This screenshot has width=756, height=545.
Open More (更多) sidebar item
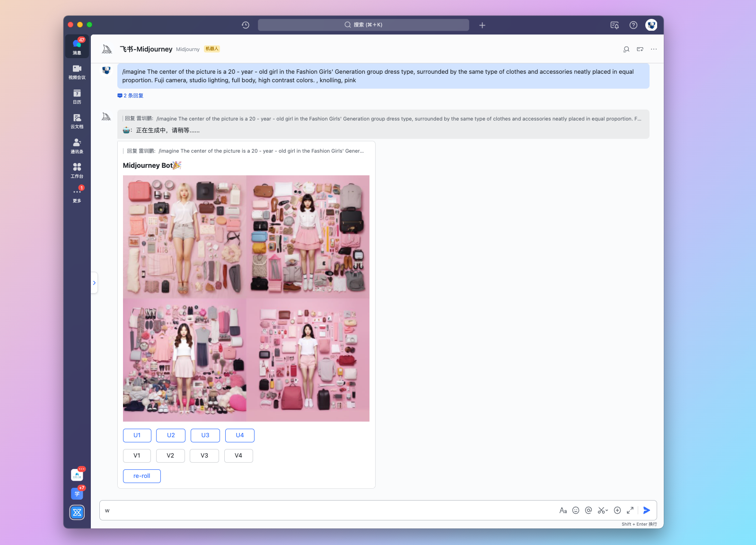[x=77, y=195]
